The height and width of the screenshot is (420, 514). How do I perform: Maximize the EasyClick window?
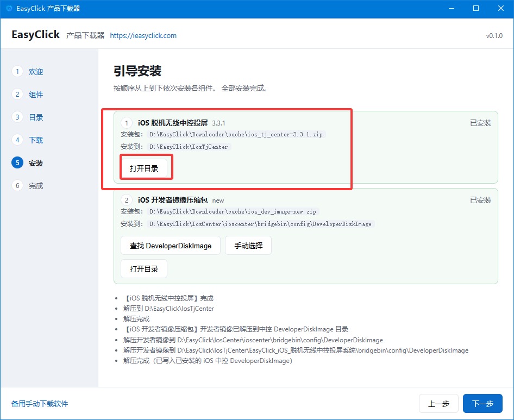(476, 8)
